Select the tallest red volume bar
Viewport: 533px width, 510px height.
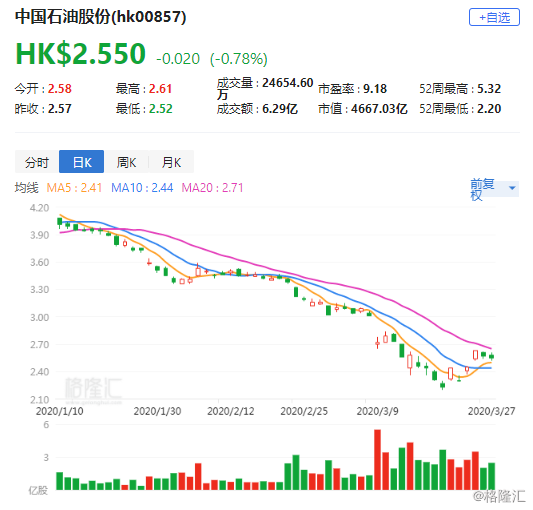tap(377, 460)
